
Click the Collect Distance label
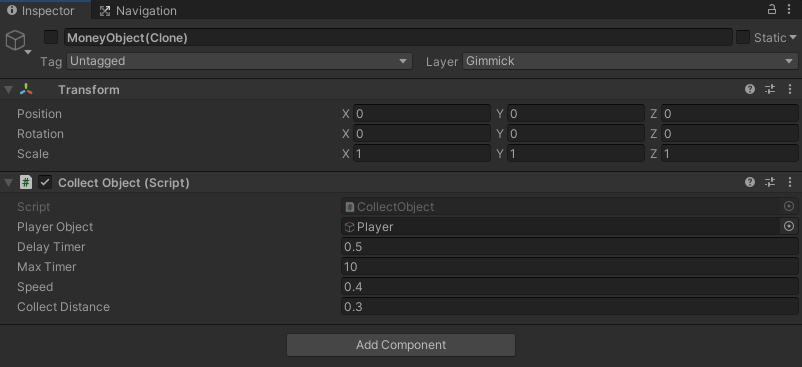[63, 306]
